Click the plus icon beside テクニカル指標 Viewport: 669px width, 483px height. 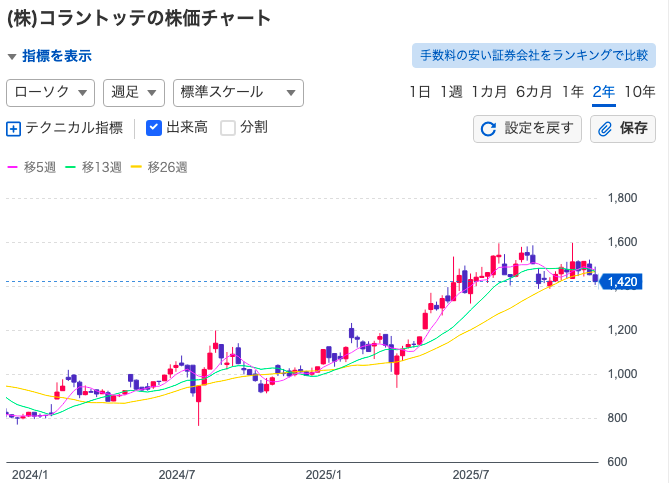14,128
